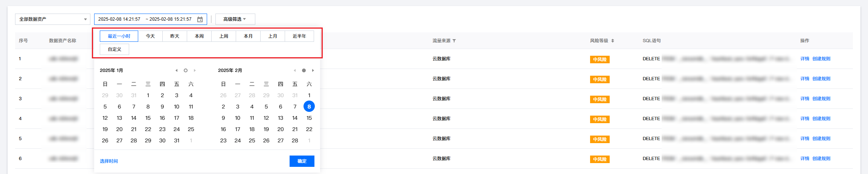Sort by 风险等级 using sort arrows
Screen dimensions: 868x174
pos(613,41)
